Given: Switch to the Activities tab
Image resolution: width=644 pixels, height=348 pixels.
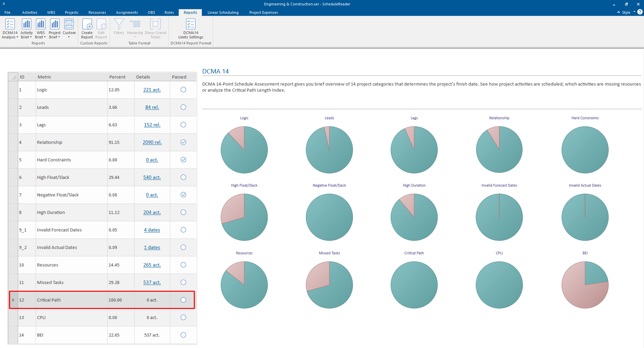Looking at the screenshot, I should click(30, 12).
